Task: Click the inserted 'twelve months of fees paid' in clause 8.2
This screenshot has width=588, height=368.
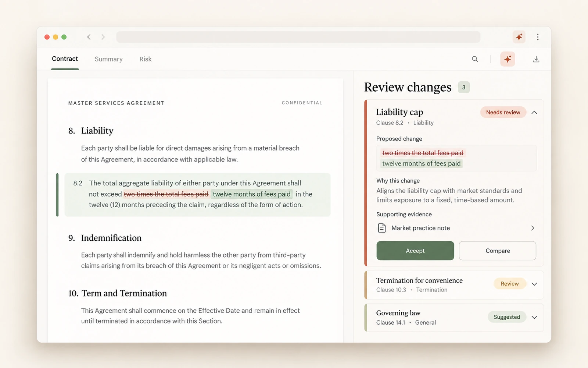Action: coord(252,194)
